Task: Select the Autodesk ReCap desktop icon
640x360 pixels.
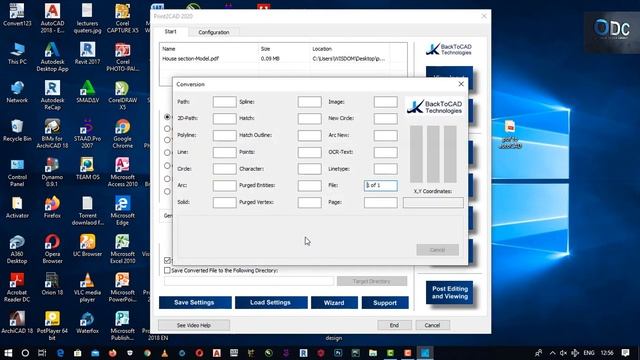Action: (x=52, y=95)
